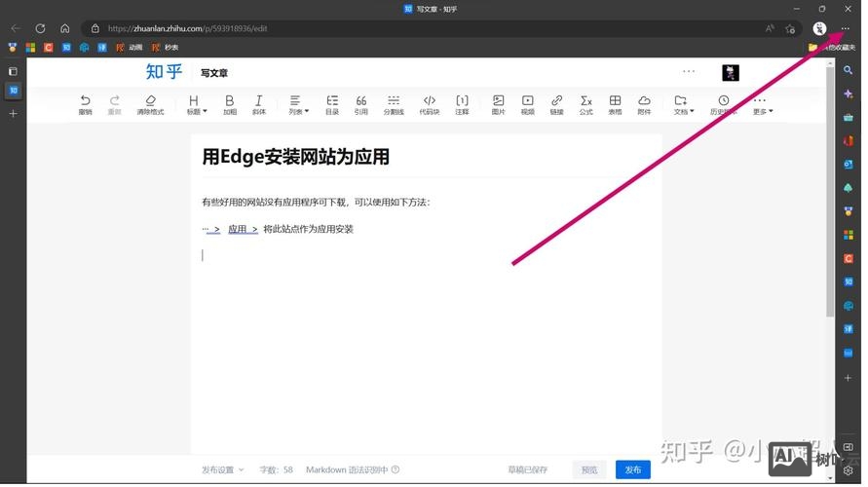Go to the browser Home page icon
This screenshot has width=868, height=487.
[x=64, y=28]
